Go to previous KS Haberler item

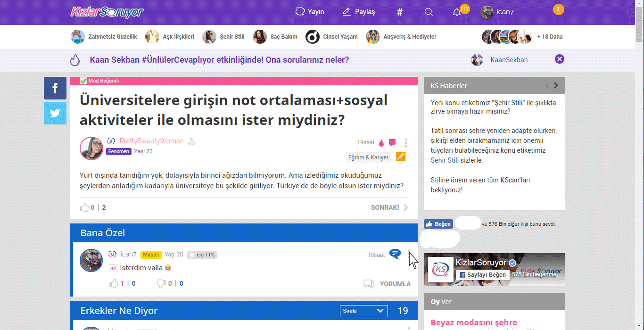(547, 85)
